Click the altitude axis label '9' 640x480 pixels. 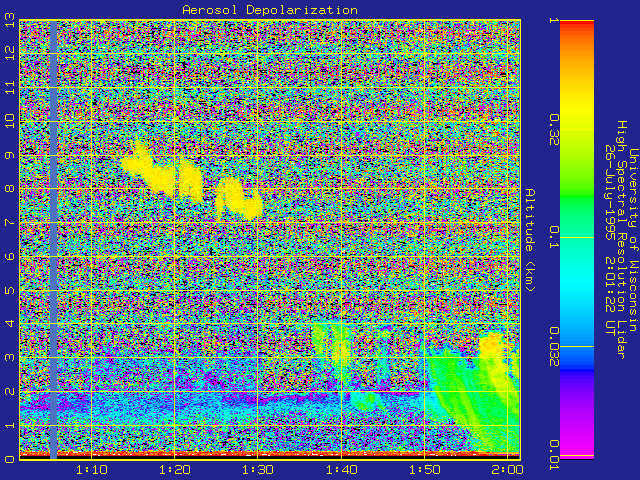[10, 155]
